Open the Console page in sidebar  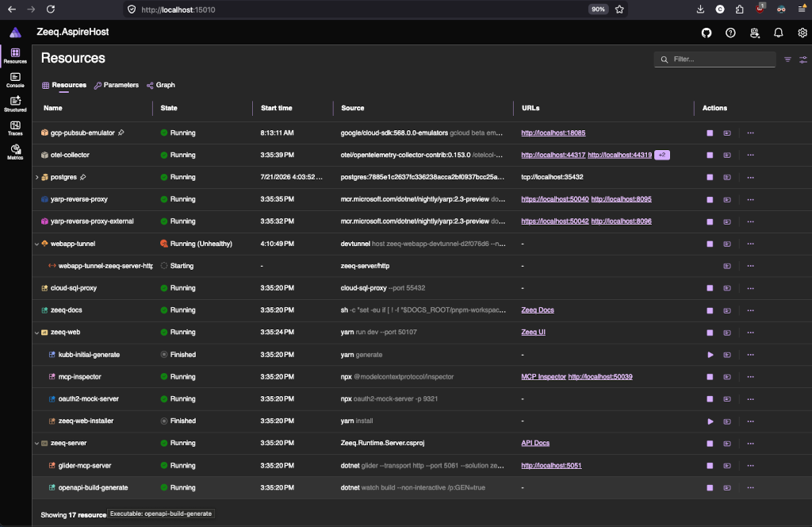pyautogui.click(x=15, y=80)
